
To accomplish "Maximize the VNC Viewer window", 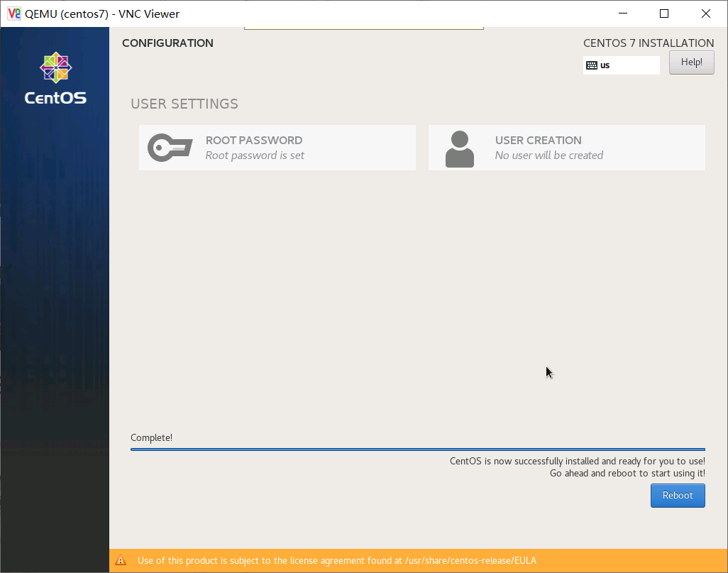I will point(664,13).
